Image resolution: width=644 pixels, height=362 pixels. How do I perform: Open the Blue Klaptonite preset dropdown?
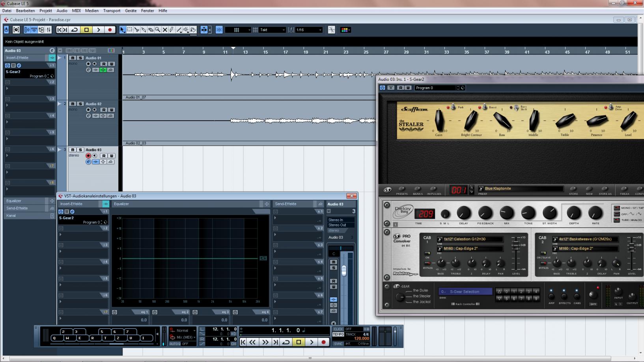[x=521, y=188]
